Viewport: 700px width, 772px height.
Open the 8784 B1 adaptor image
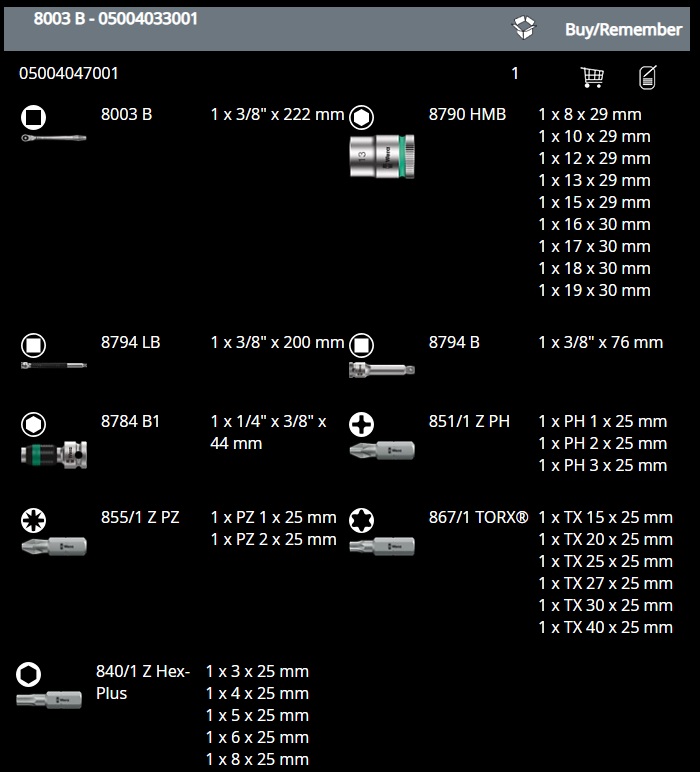coord(54,454)
